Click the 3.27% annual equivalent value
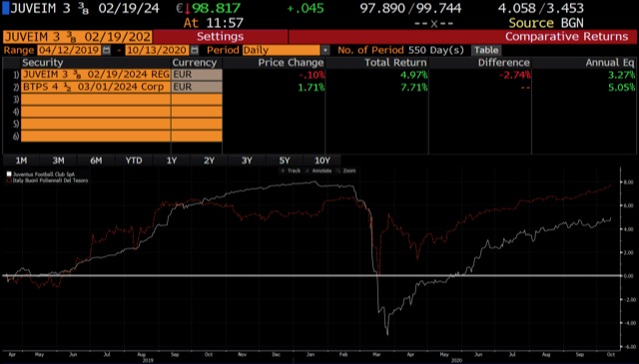Screen dimensions: 639x364 click(x=621, y=75)
